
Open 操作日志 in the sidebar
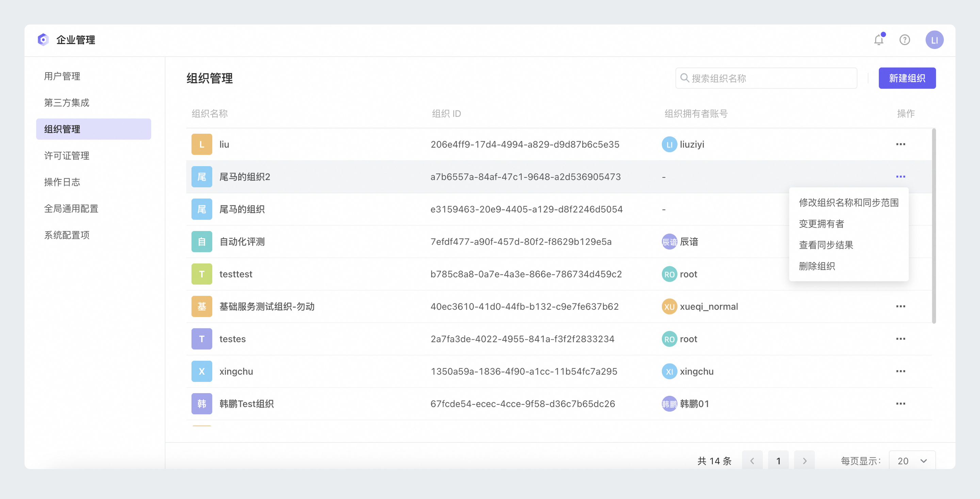coord(94,182)
